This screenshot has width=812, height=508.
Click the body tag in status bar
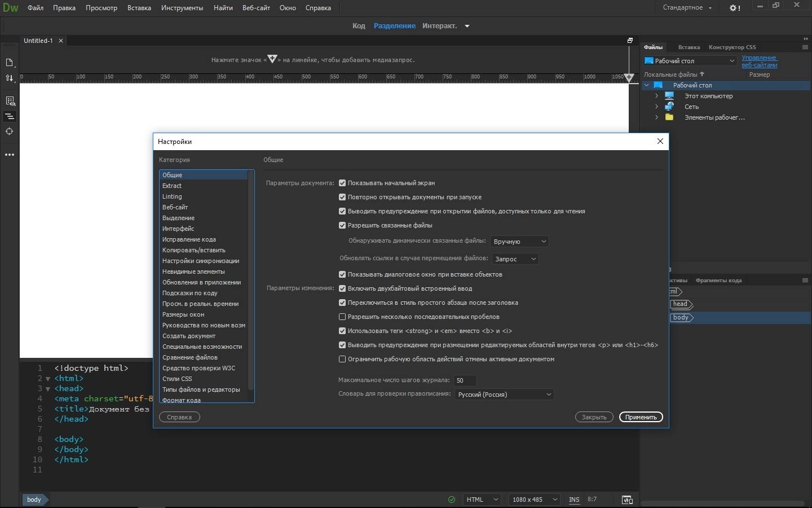point(34,500)
